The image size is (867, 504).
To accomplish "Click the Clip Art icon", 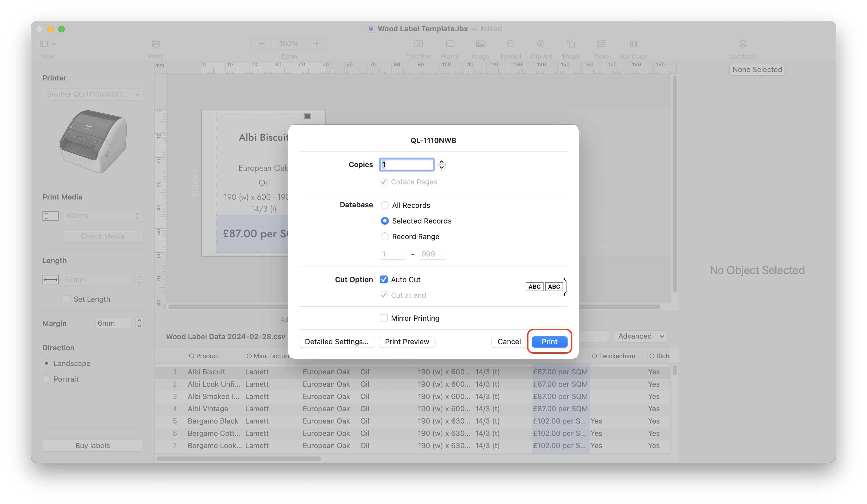I will coord(540,44).
